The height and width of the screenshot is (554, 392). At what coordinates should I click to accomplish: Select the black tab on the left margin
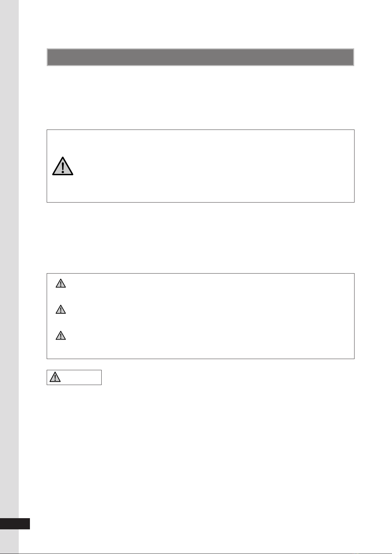(x=15, y=523)
